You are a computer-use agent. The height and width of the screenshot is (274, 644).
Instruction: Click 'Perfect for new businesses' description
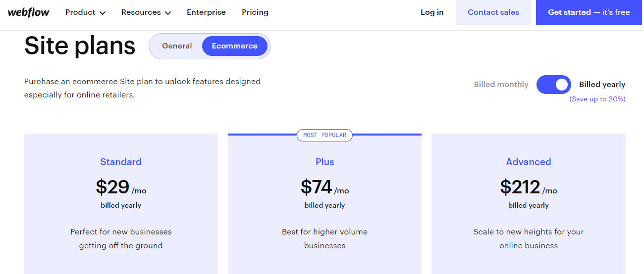pos(121,238)
